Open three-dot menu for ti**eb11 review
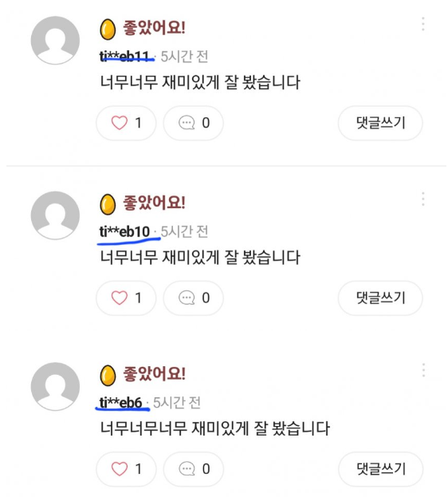 [423, 24]
